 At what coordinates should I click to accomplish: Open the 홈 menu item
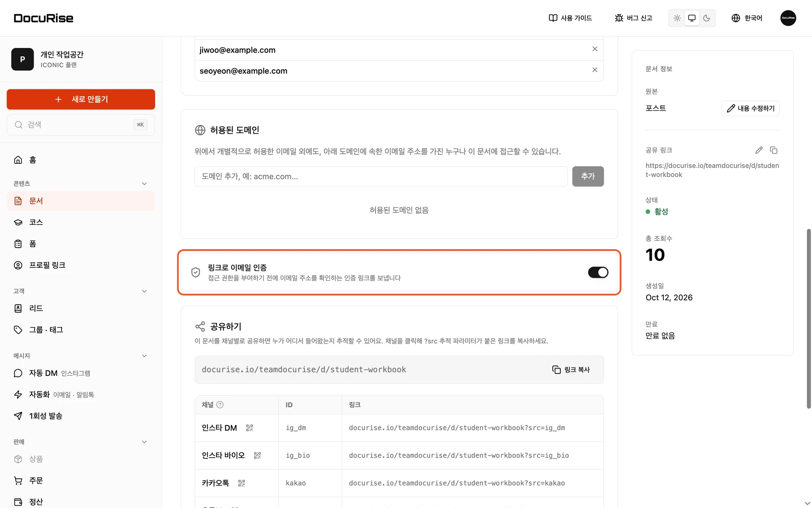81,160
